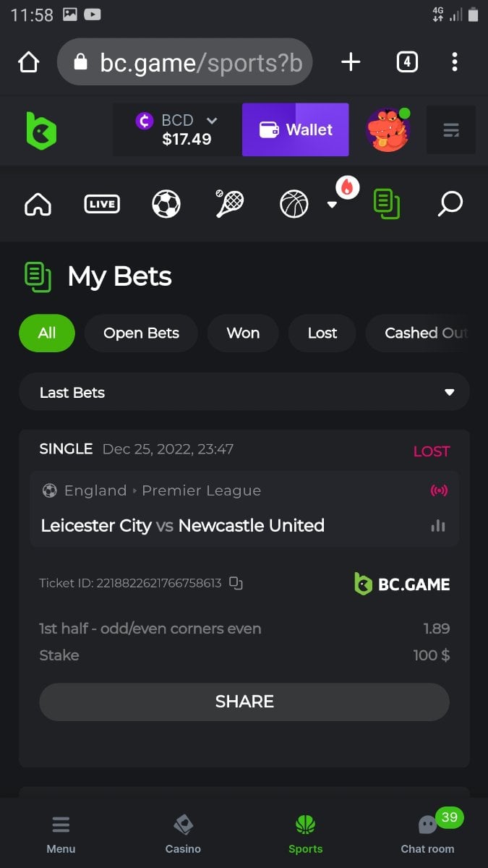Copy the Ticket ID with copy icon
The height and width of the screenshot is (868, 488).
point(236,582)
